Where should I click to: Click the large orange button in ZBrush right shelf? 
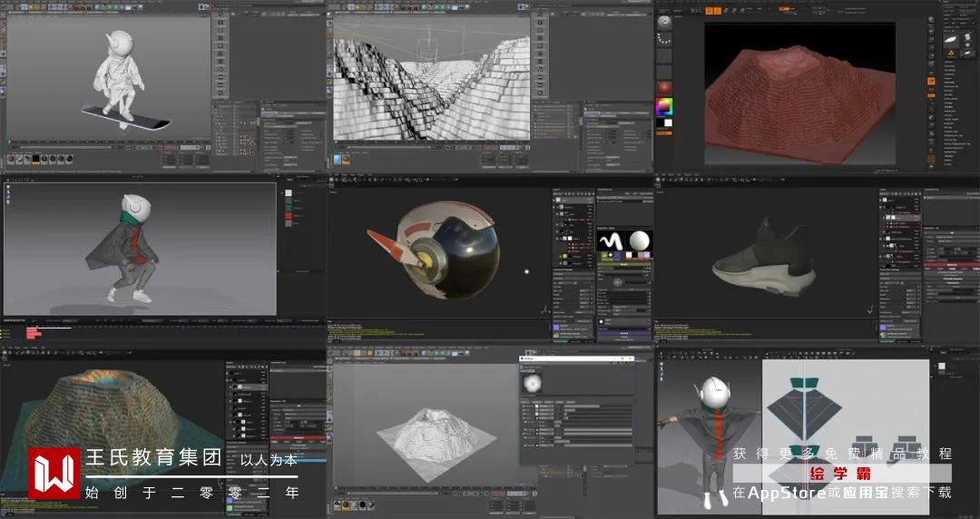[931, 82]
